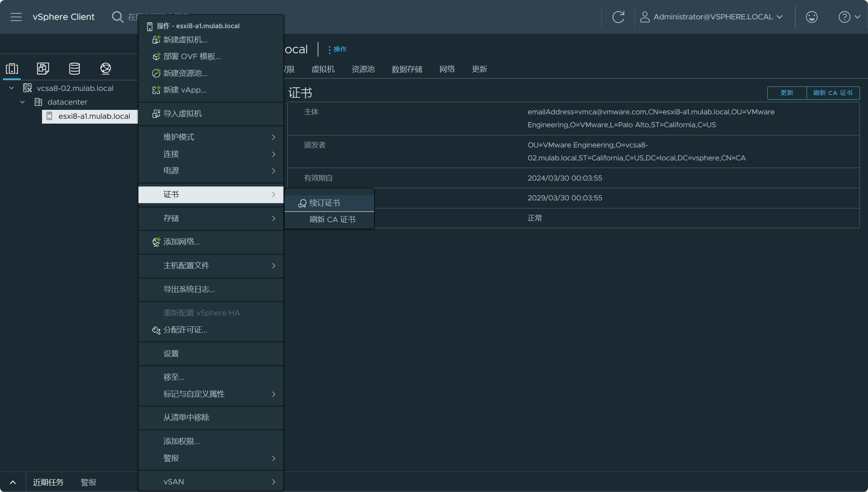Expand the 警报 submenu in context menu
This screenshot has height=492, width=868.
point(211,458)
